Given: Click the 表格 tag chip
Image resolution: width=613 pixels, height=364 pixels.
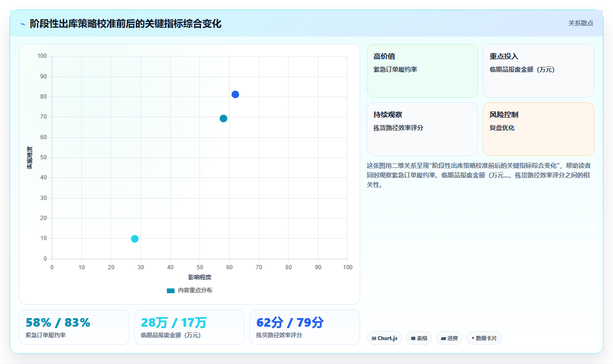Looking at the screenshot, I should pos(419,338).
